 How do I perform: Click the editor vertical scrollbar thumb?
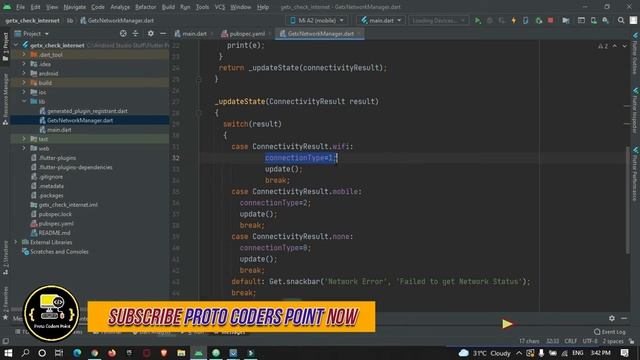627,200
